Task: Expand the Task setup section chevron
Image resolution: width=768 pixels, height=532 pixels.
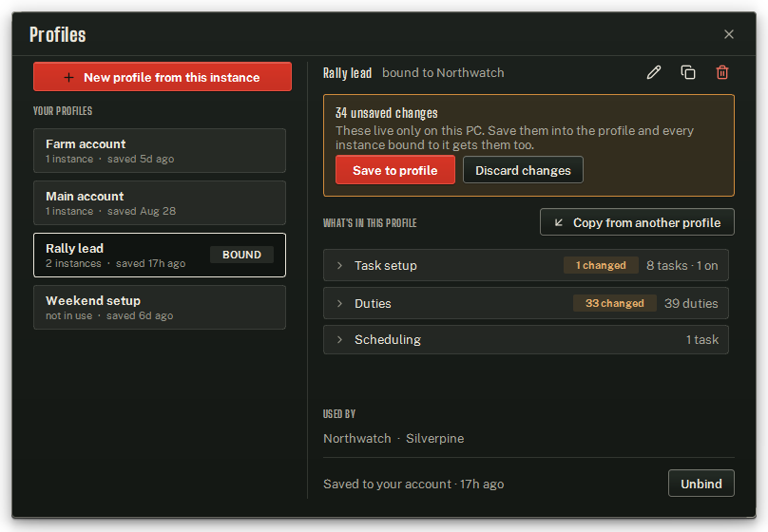Action: [x=339, y=265]
